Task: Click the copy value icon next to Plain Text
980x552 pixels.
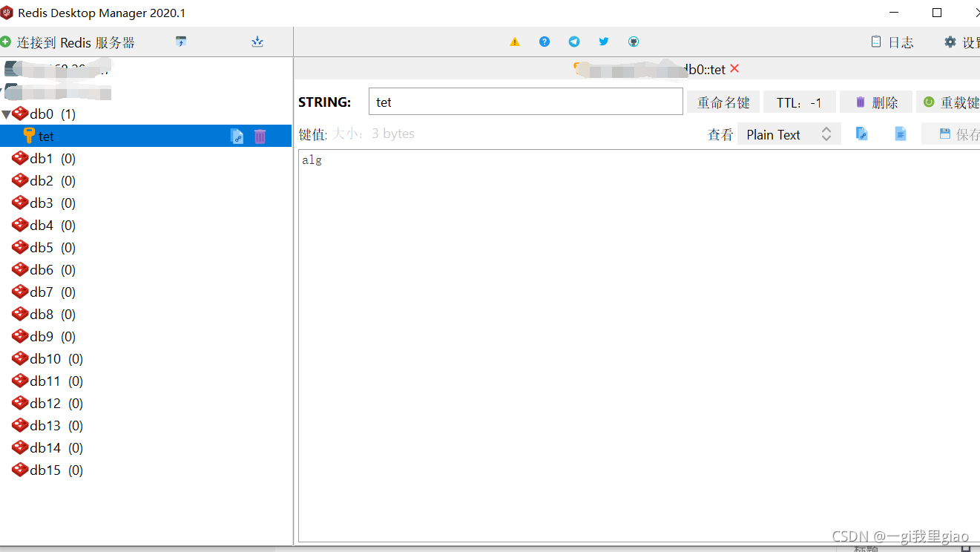Action: coord(862,134)
